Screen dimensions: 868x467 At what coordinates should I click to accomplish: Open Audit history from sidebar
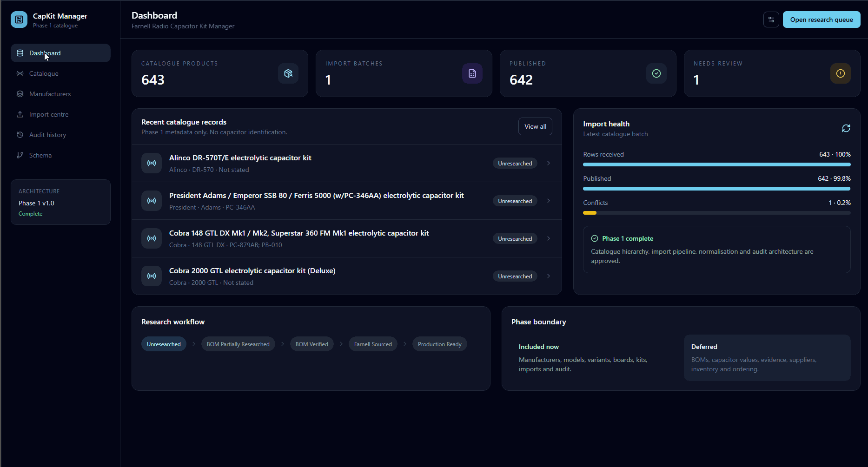pos(60,135)
